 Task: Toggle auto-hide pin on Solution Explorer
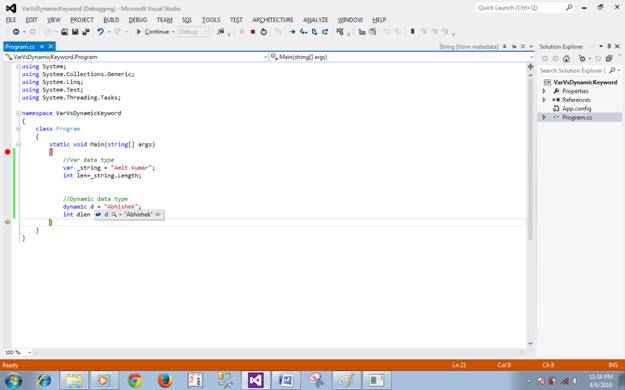609,47
